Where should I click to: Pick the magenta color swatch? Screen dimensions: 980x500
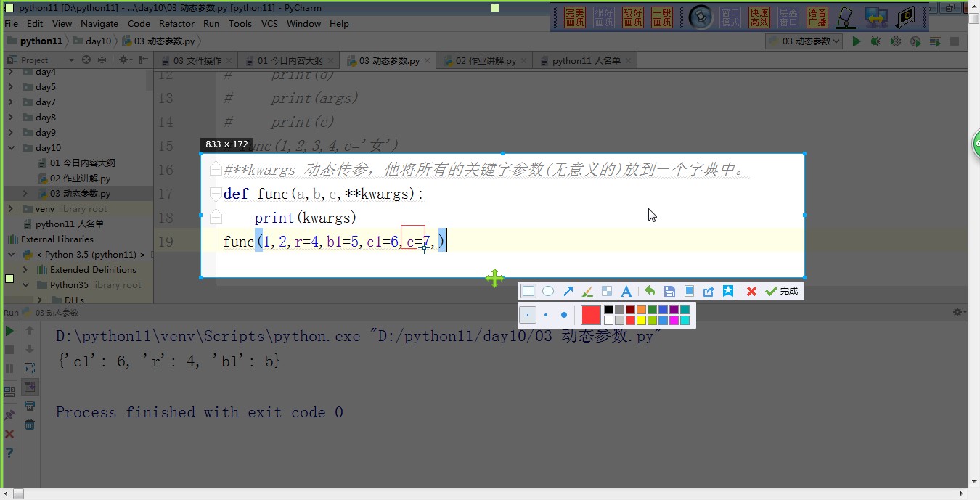coord(674,320)
